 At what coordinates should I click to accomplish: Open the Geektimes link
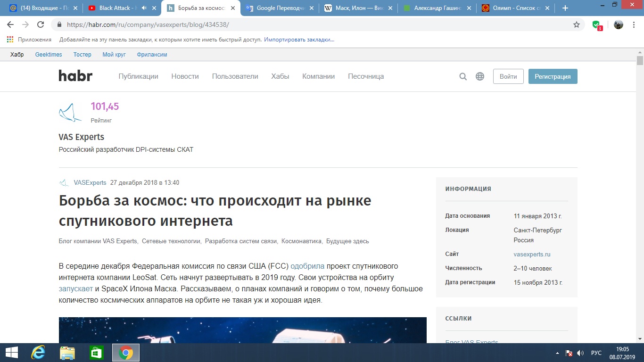point(49,55)
